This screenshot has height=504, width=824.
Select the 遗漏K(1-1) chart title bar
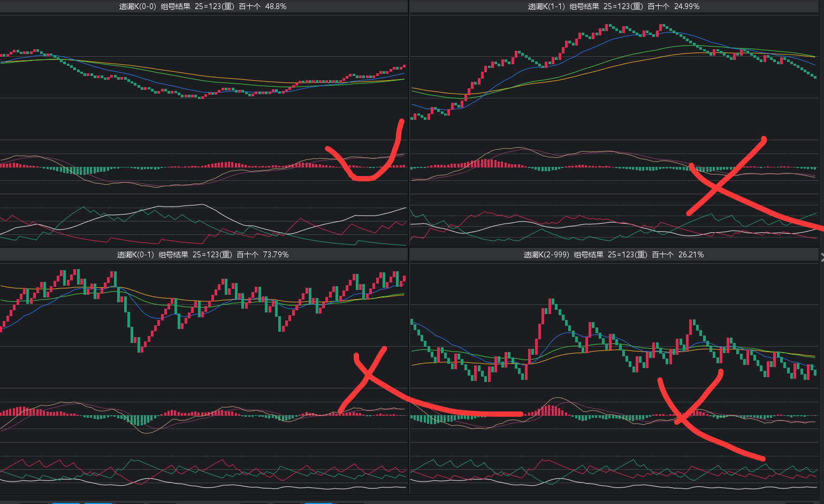[613, 6]
